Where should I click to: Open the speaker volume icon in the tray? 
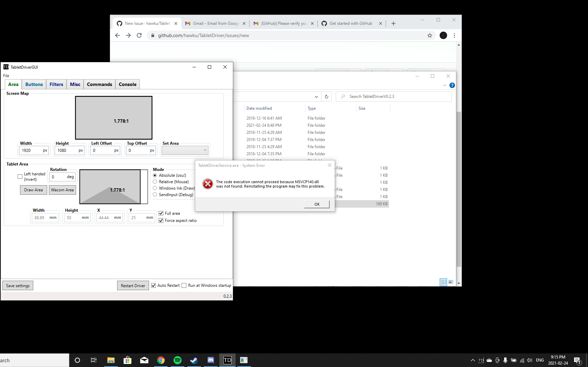click(x=530, y=360)
